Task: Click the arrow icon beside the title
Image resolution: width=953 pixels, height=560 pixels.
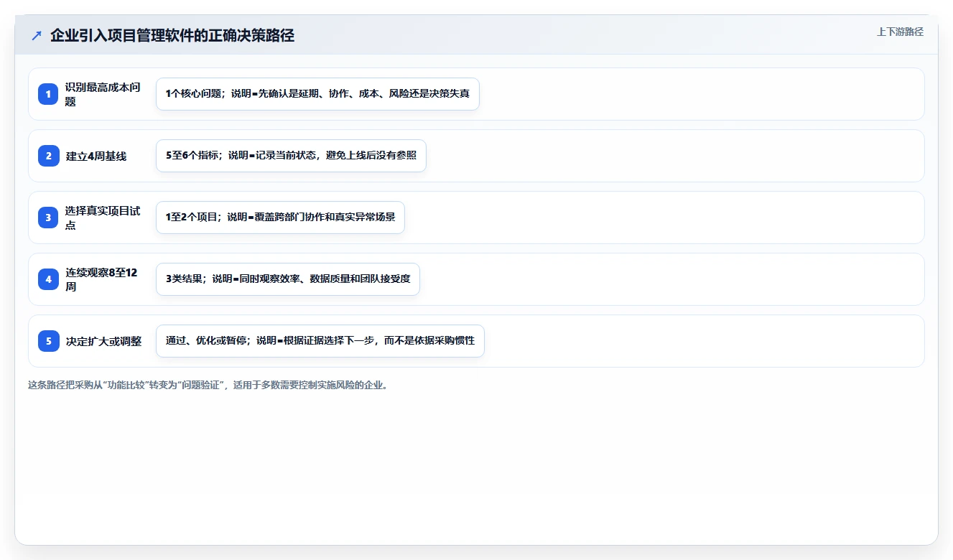Action: pyautogui.click(x=36, y=35)
